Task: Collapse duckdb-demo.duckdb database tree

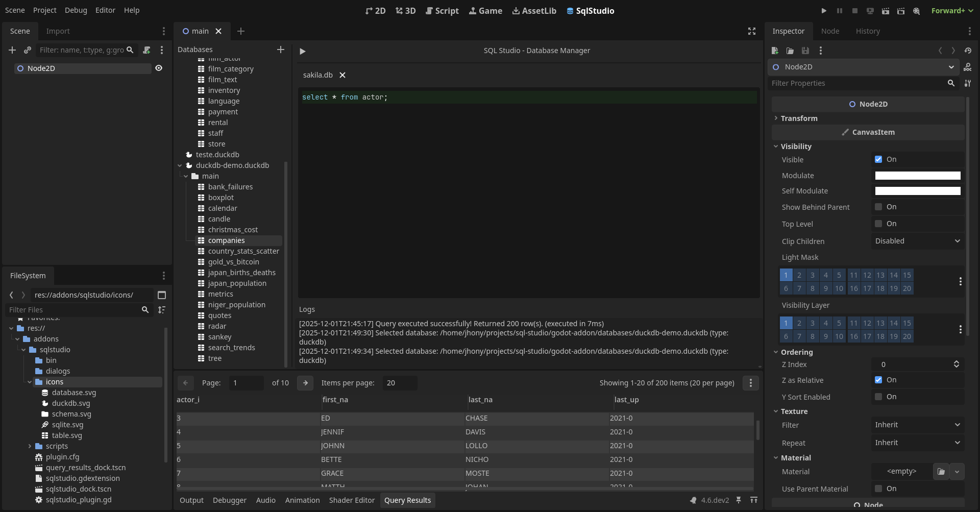Action: pos(180,165)
